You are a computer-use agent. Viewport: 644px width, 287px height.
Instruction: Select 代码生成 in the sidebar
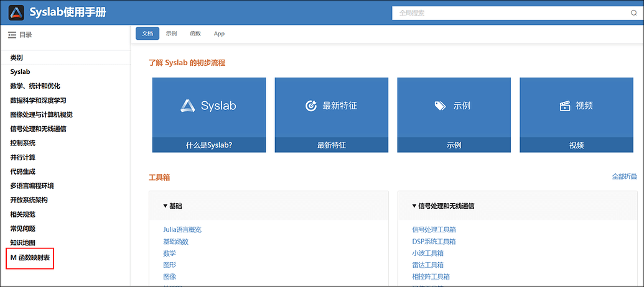[x=22, y=171]
